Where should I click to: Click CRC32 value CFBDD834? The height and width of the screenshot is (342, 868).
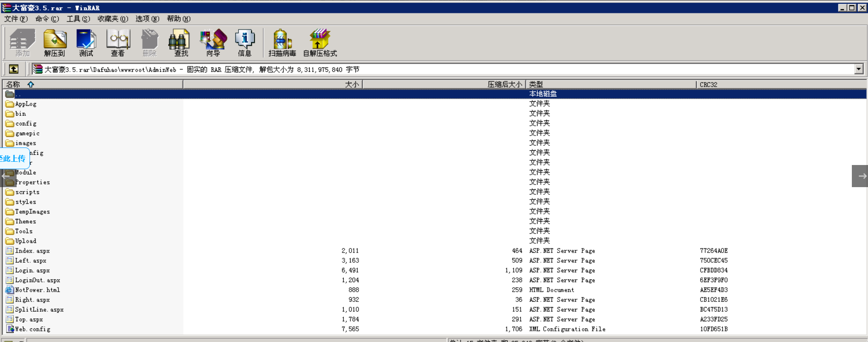tap(714, 270)
